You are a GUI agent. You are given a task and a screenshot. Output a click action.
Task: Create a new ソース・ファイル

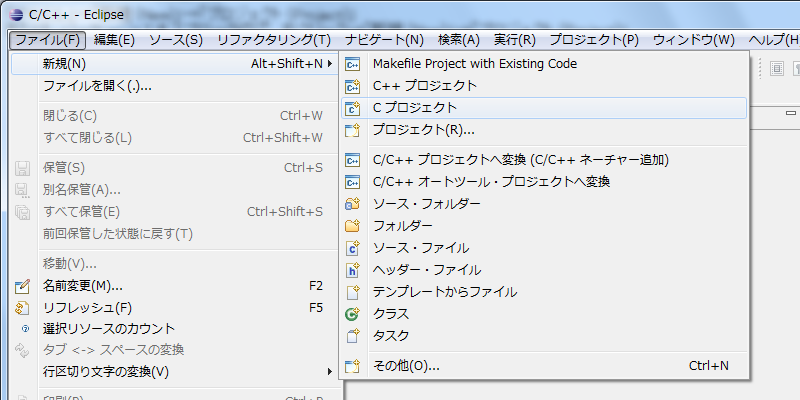tap(544, 248)
